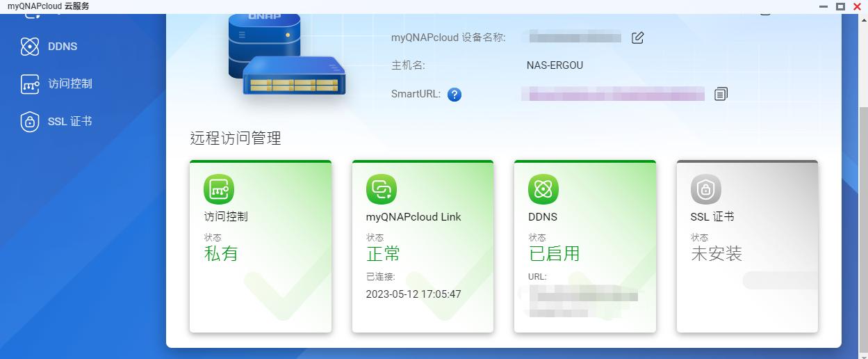The width and height of the screenshot is (868, 359).
Task: Minimize the myQNAPcloud window
Action: [x=824, y=6]
